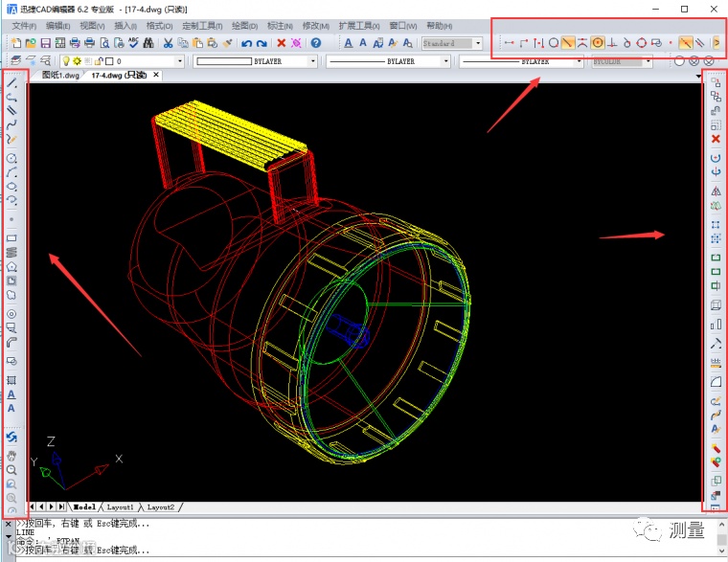The height and width of the screenshot is (562, 728).
Task: Close the 17-4.dwg document tab
Action: click(156, 75)
